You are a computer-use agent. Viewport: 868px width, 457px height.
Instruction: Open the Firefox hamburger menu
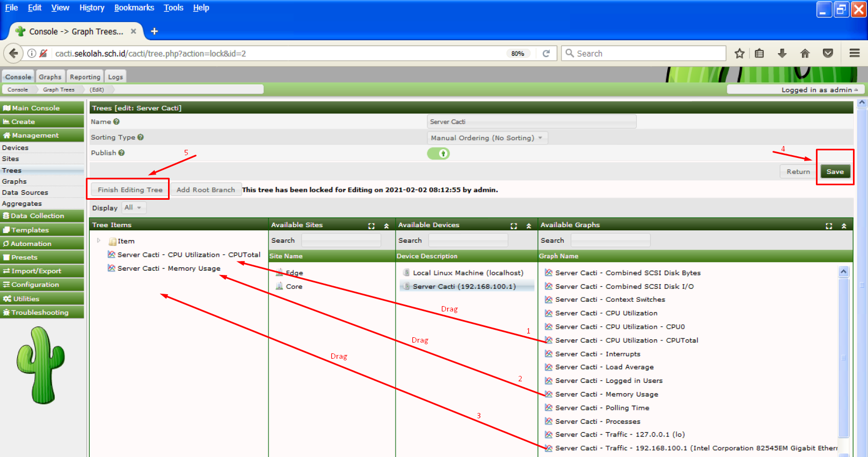855,53
